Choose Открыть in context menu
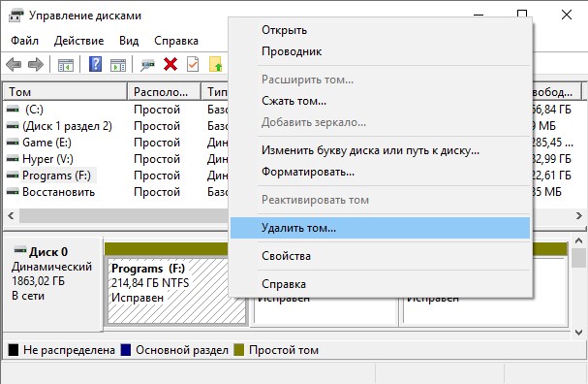Viewport: 588px width, 384px height. pyautogui.click(x=381, y=30)
